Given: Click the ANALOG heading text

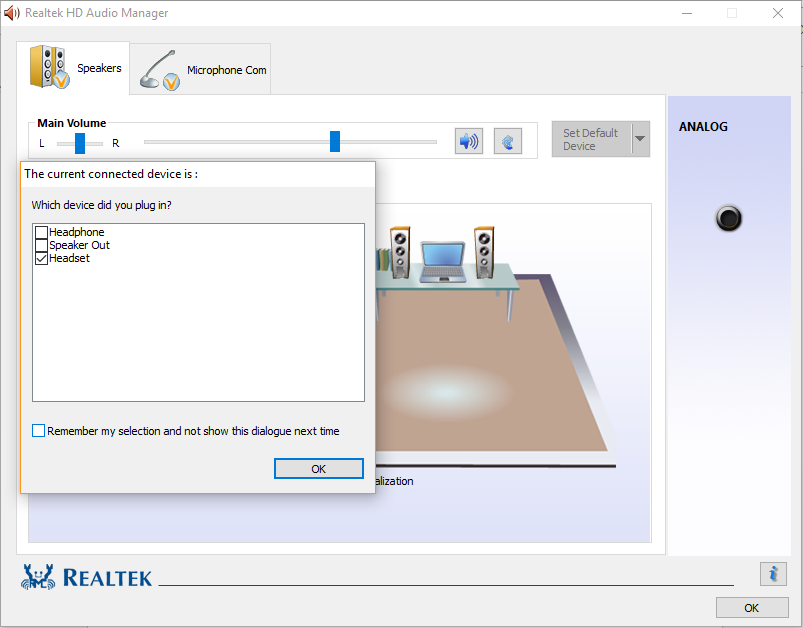Looking at the screenshot, I should [703, 127].
